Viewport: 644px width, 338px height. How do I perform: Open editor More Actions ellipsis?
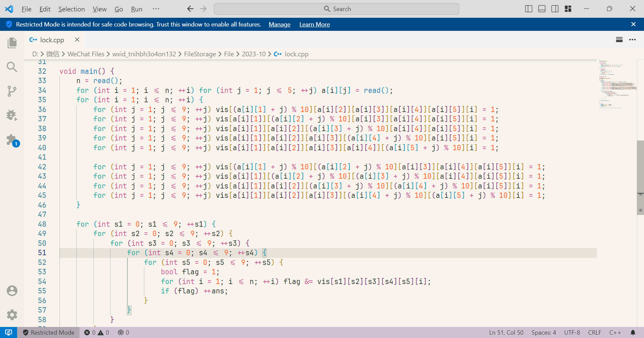pos(632,40)
